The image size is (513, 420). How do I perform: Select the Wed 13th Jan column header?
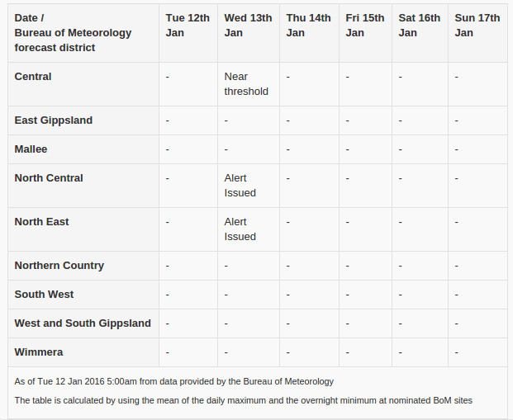[248, 26]
